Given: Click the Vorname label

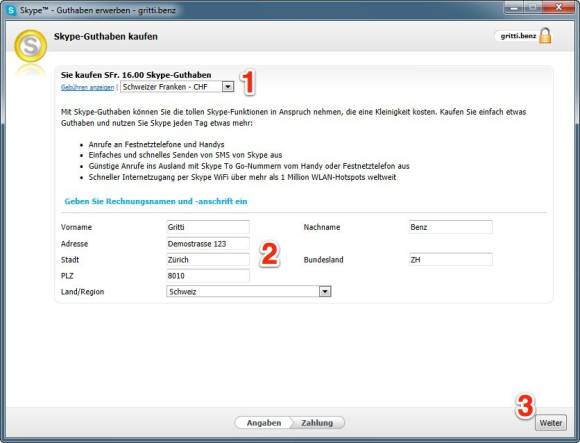Looking at the screenshot, I should pyautogui.click(x=76, y=227).
